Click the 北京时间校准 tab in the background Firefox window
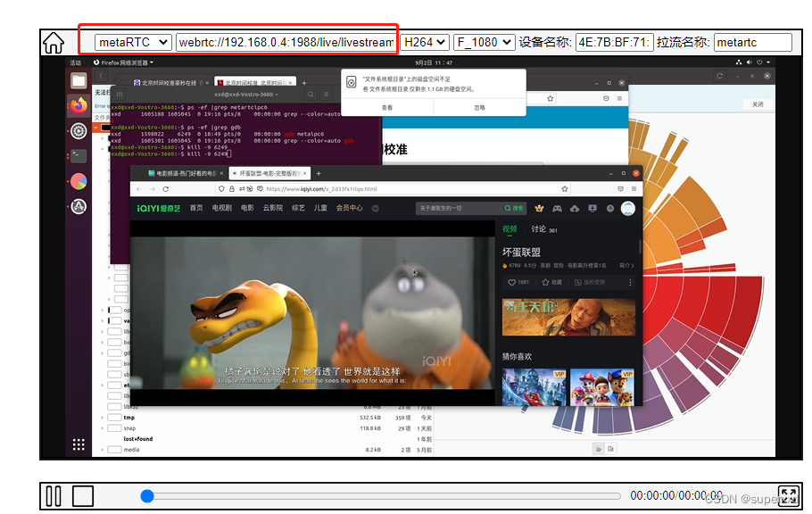Image resolution: width=812 pixels, height=514 pixels. click(255, 83)
